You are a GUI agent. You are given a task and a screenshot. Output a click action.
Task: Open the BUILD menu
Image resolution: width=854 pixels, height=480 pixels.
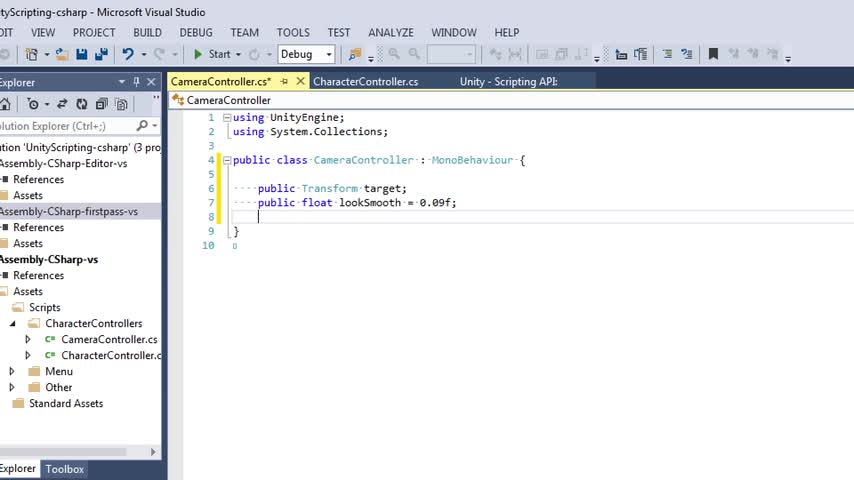click(x=147, y=33)
